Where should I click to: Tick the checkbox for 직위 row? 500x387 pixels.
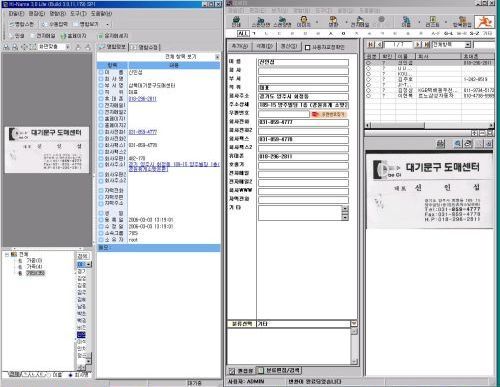point(101,92)
